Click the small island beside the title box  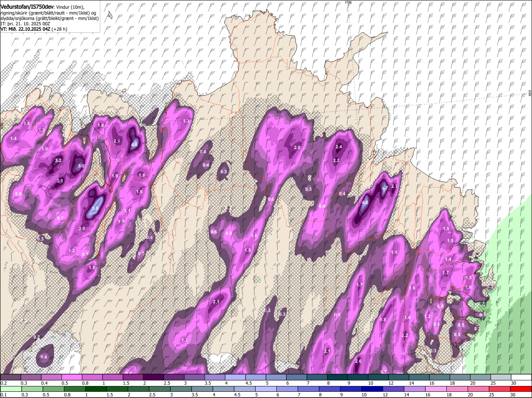pyautogui.click(x=109, y=15)
